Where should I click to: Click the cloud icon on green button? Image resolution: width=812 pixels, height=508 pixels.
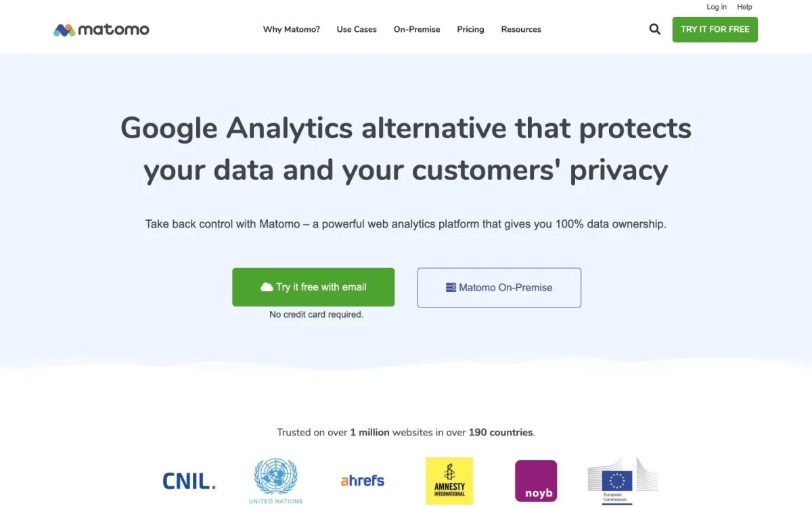tap(267, 287)
